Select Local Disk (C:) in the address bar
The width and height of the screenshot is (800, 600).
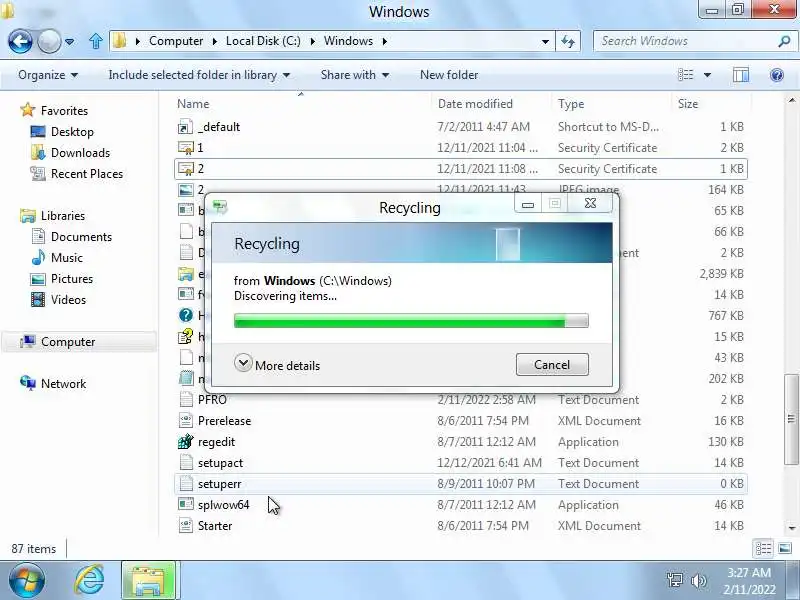[263, 41]
